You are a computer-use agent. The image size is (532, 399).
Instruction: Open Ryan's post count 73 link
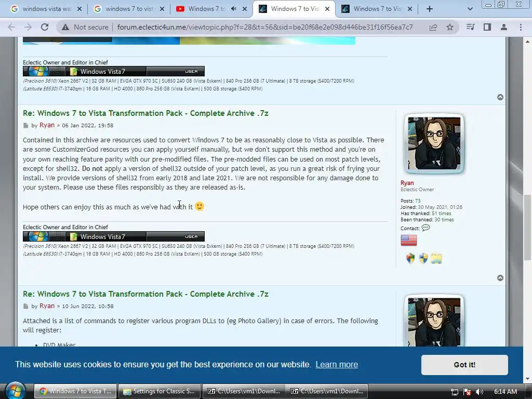click(x=418, y=201)
